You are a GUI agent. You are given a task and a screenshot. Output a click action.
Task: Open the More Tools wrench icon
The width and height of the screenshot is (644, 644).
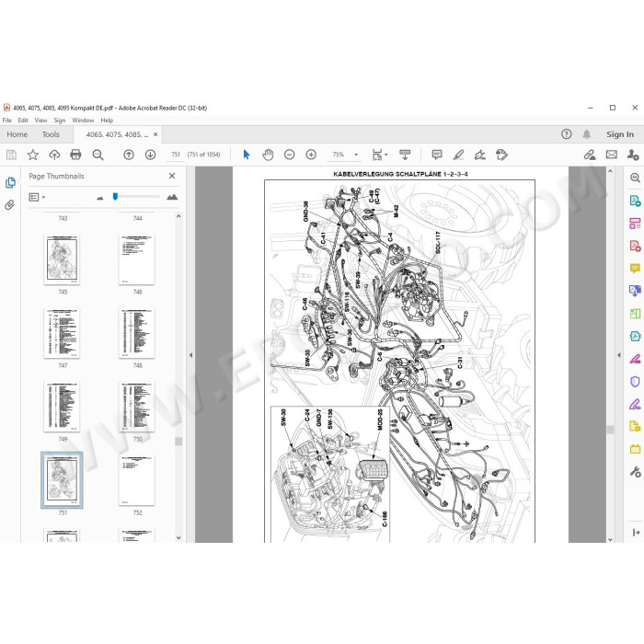pyautogui.click(x=635, y=472)
